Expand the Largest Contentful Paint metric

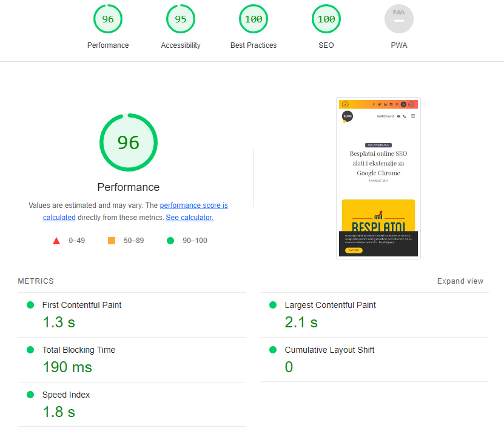[x=330, y=306]
